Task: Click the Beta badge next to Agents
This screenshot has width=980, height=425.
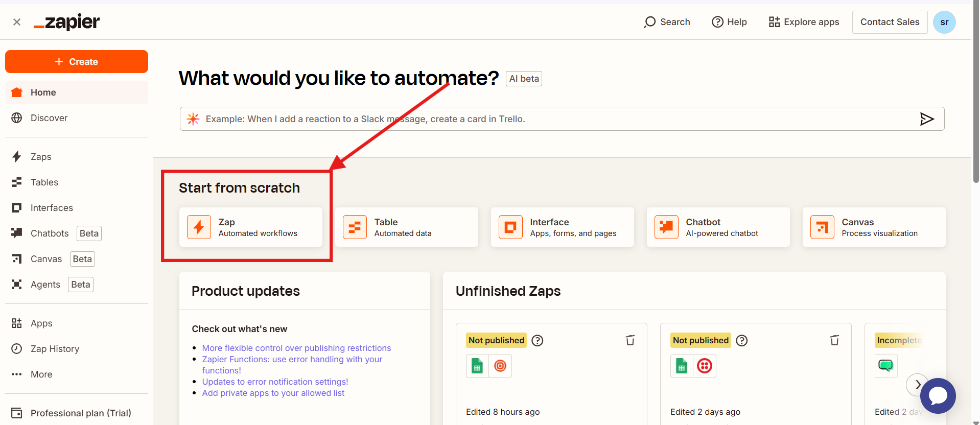Action: [x=81, y=285]
